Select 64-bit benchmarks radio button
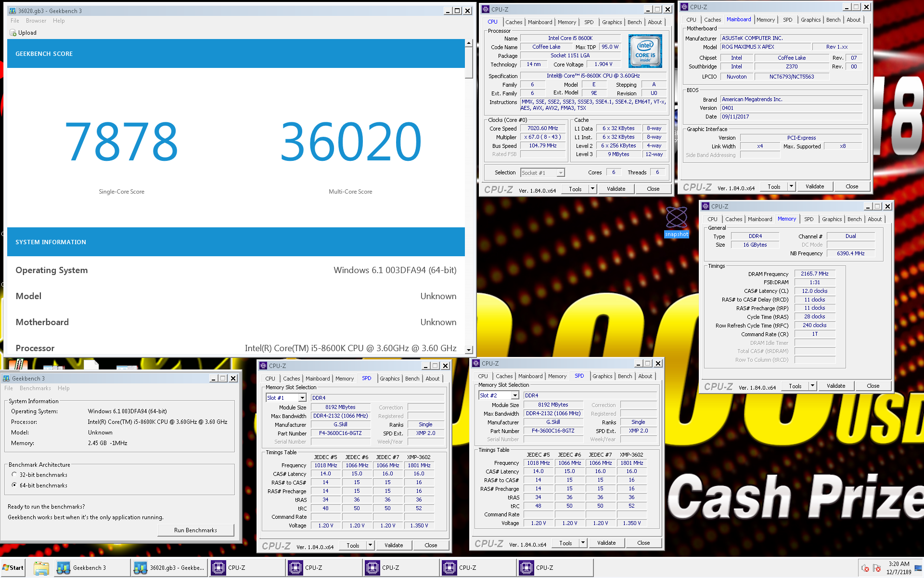This screenshot has height=578, width=924. (14, 485)
